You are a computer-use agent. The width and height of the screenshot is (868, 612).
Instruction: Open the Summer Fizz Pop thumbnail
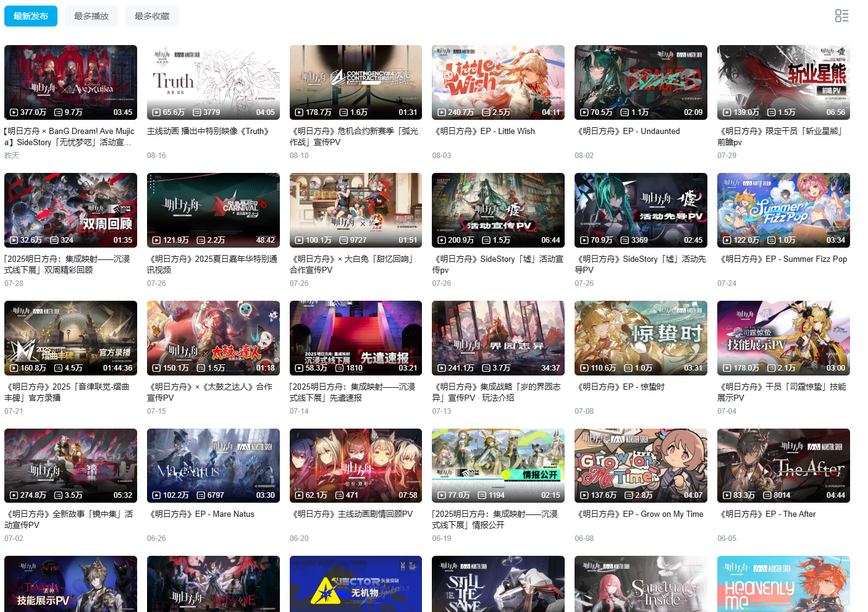pos(783,210)
